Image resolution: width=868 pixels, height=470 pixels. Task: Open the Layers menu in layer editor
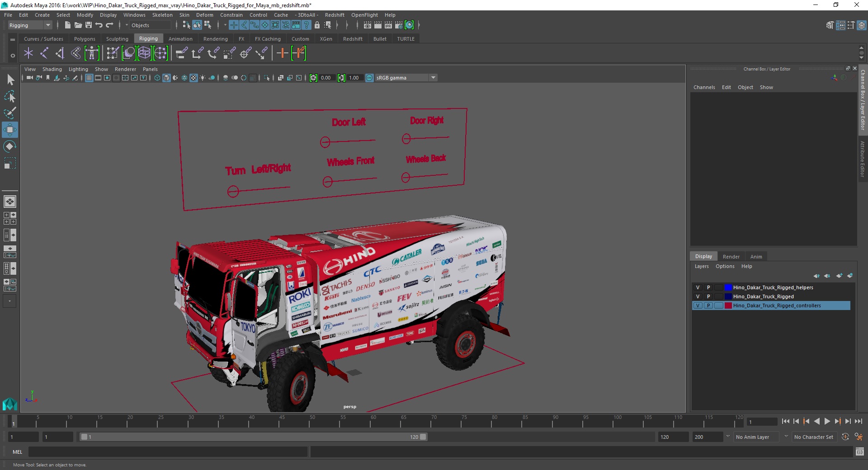[x=702, y=266]
